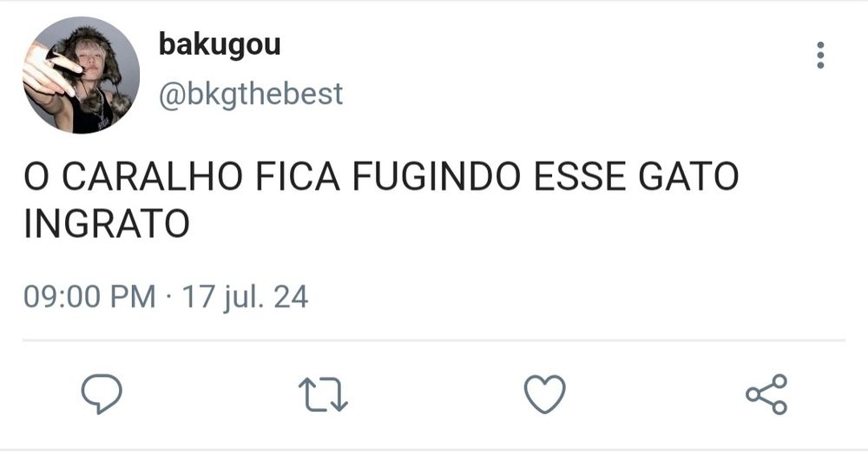
Task: Click the "PM" part of the timestamp
Action: (133, 296)
